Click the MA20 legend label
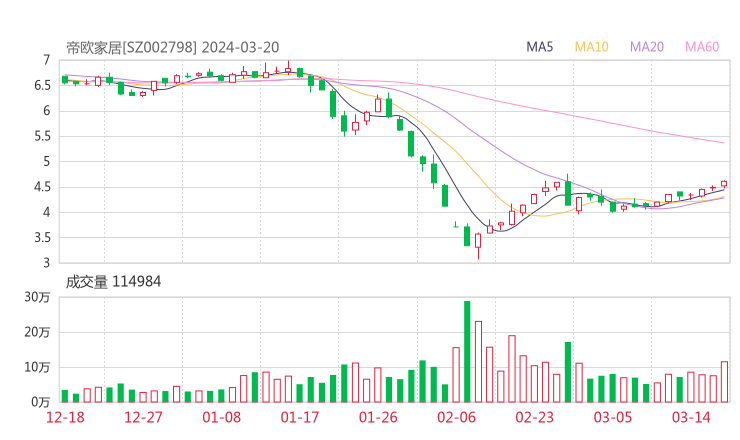 [647, 47]
